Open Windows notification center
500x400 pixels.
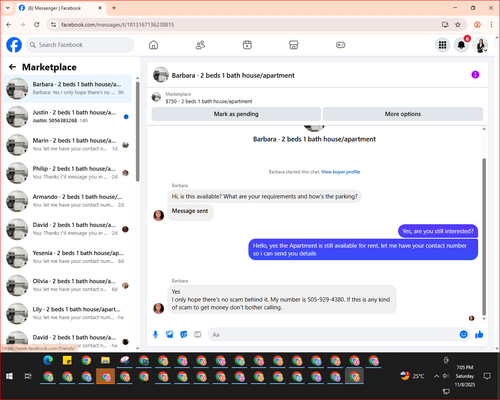coord(487,376)
